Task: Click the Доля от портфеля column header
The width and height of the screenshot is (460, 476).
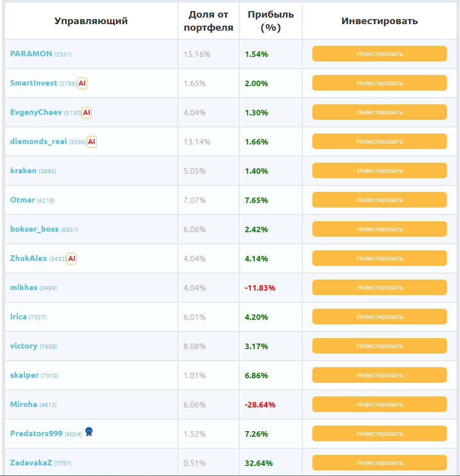Action: tap(209, 21)
